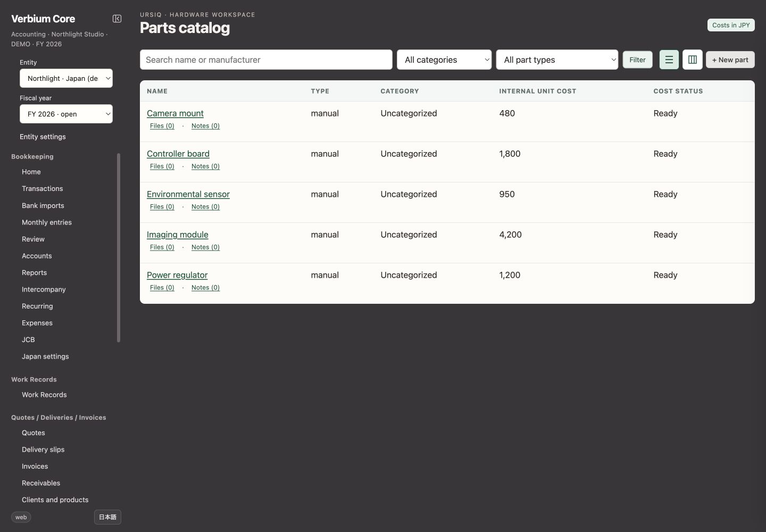Click the 4,200 cost value
The image size is (766, 532).
tap(511, 235)
